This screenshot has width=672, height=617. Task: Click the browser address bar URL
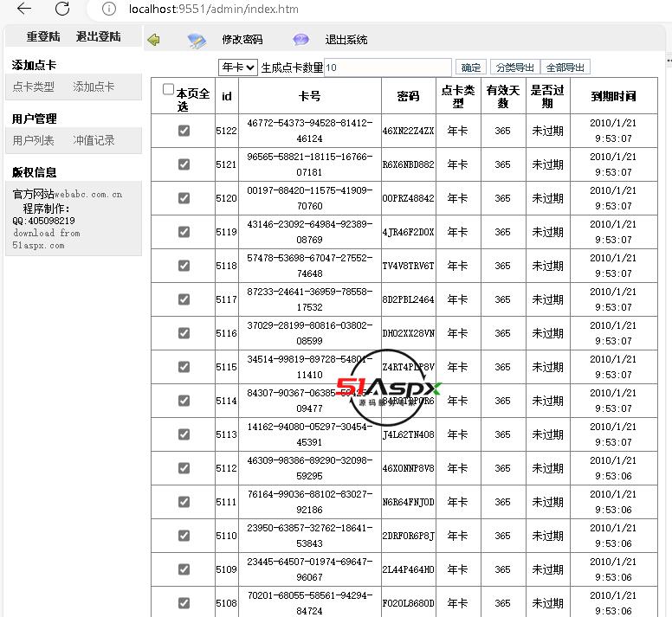click(x=213, y=9)
